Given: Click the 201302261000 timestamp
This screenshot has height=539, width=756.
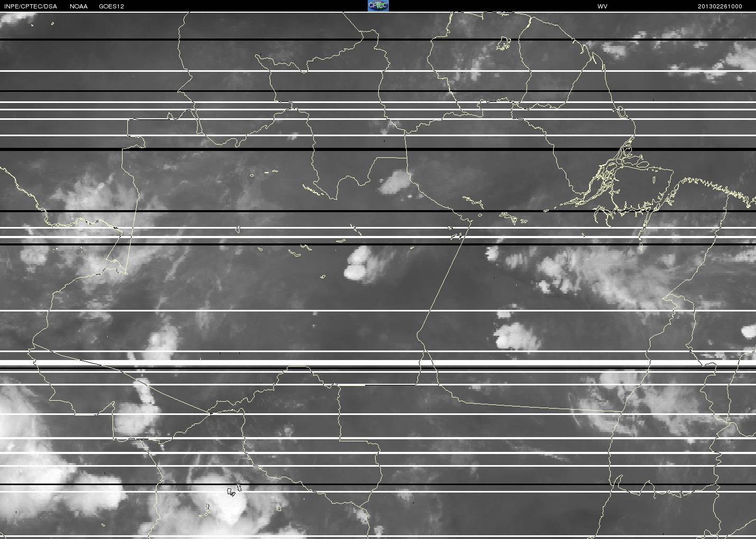Looking at the screenshot, I should (x=720, y=6).
